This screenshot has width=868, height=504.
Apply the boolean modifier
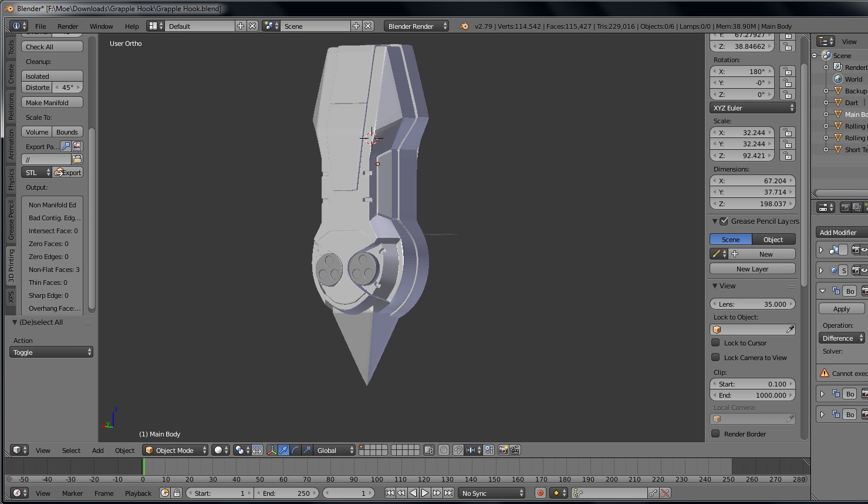[x=842, y=308]
